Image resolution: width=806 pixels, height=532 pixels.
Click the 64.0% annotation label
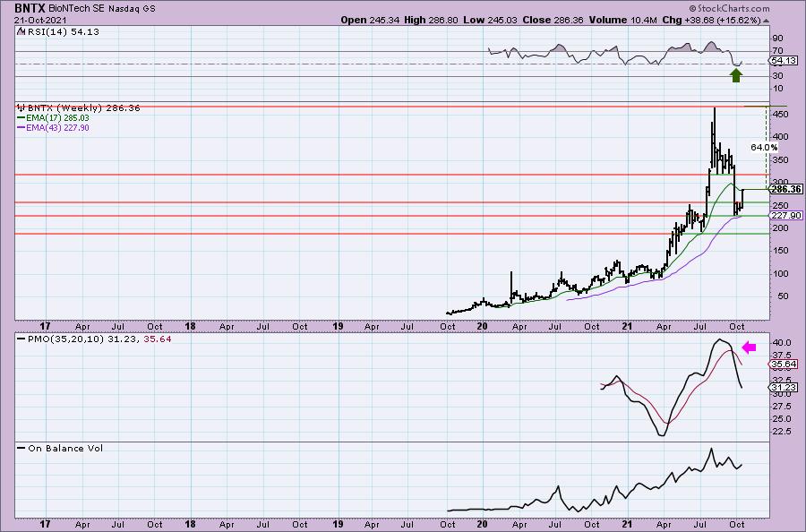pos(765,147)
